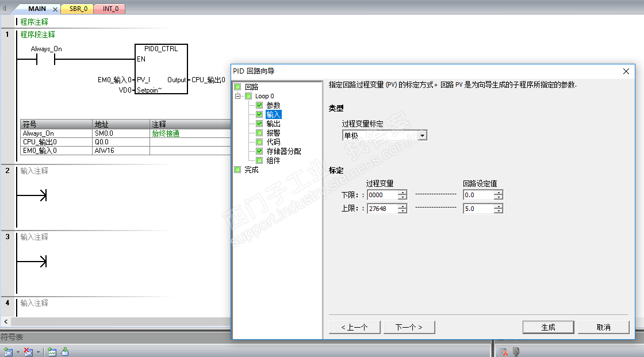Toggle the 存储器分配 checkbox

(259, 151)
